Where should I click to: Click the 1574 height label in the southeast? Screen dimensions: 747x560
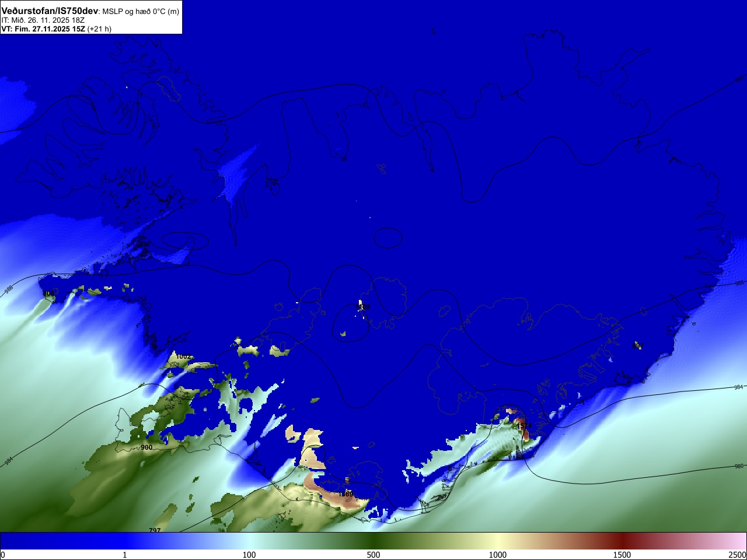coord(524,426)
